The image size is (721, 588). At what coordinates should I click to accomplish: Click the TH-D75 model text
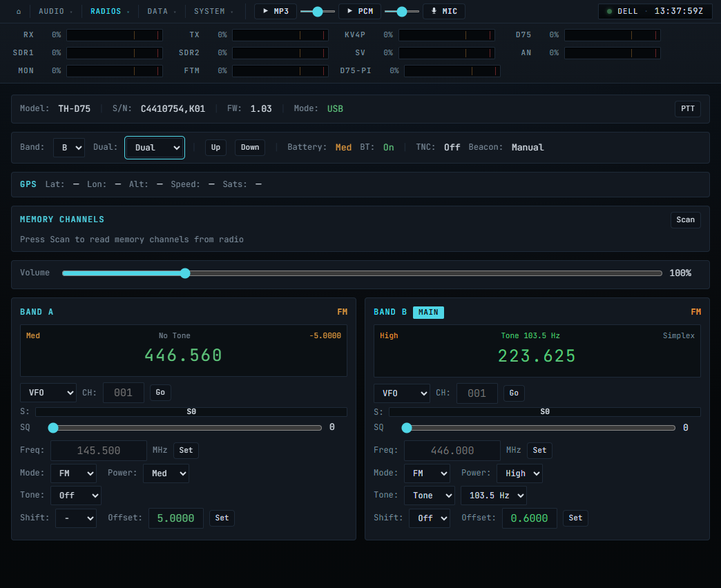(x=74, y=109)
